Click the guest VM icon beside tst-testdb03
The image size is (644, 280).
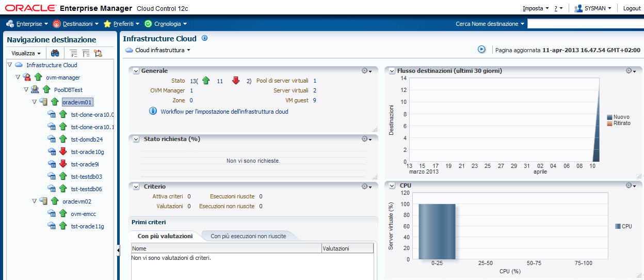52,177
